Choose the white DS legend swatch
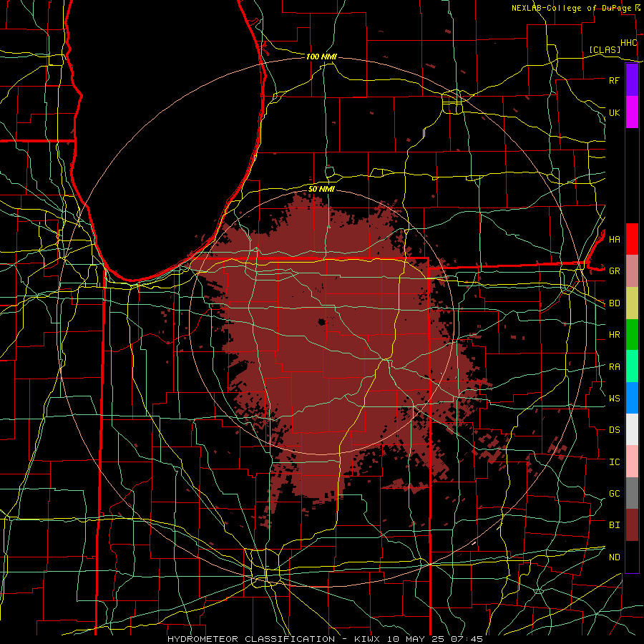644x644 pixels. [x=632, y=429]
